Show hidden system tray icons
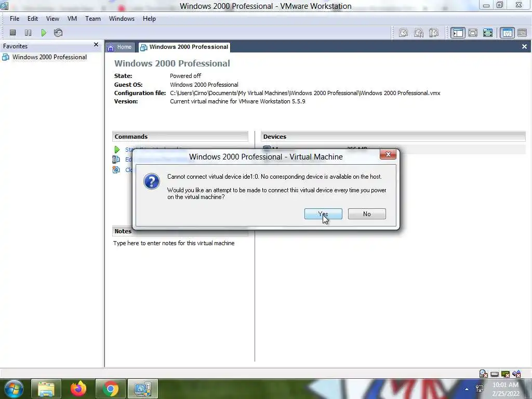This screenshot has height=399, width=532. (467, 389)
